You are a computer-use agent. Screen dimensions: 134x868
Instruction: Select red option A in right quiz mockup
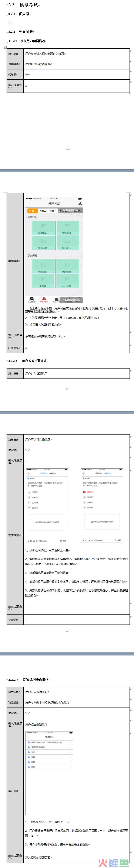tap(84, 492)
